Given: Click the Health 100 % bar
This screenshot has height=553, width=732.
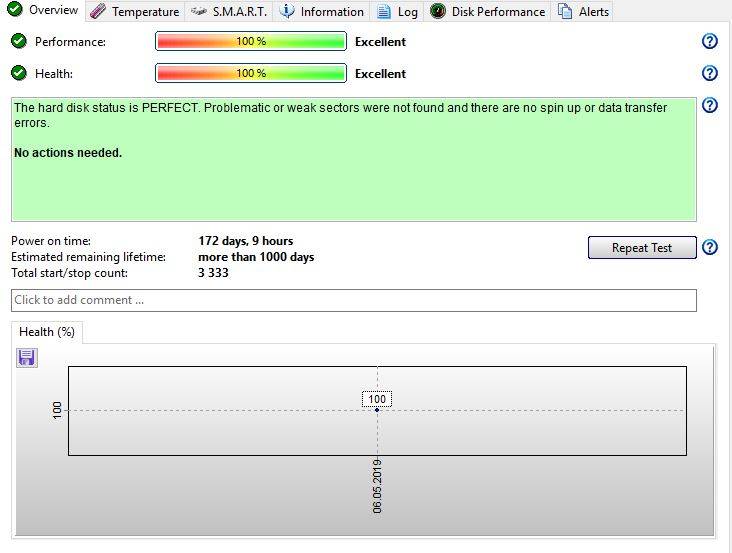Looking at the screenshot, I should pos(251,73).
